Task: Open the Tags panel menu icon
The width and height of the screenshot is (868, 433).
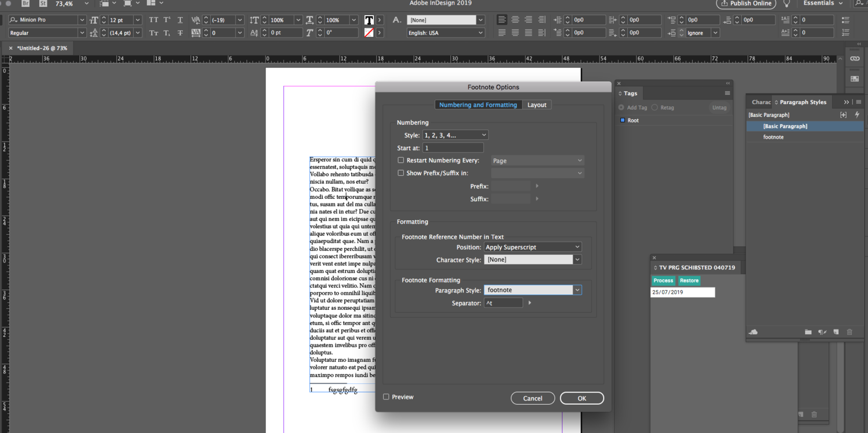Action: tap(727, 93)
